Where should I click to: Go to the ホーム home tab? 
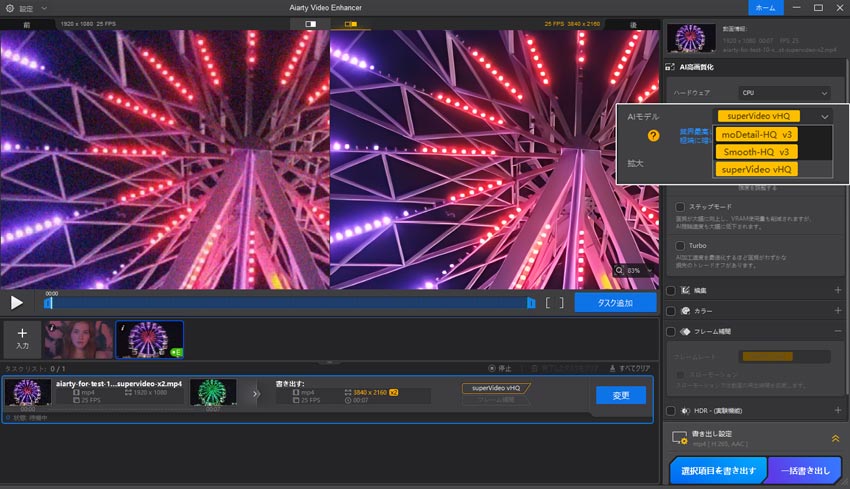click(765, 8)
